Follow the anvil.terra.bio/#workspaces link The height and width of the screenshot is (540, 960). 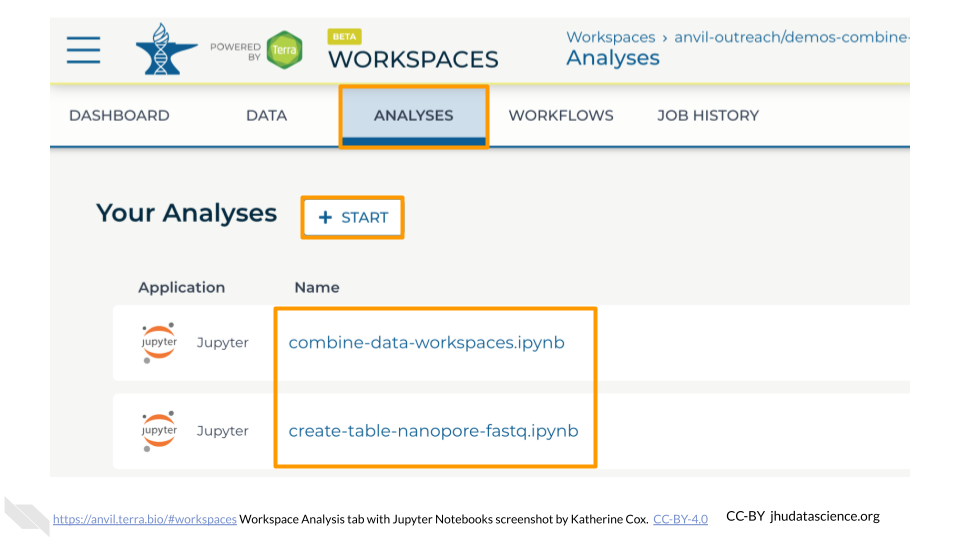coord(144,519)
